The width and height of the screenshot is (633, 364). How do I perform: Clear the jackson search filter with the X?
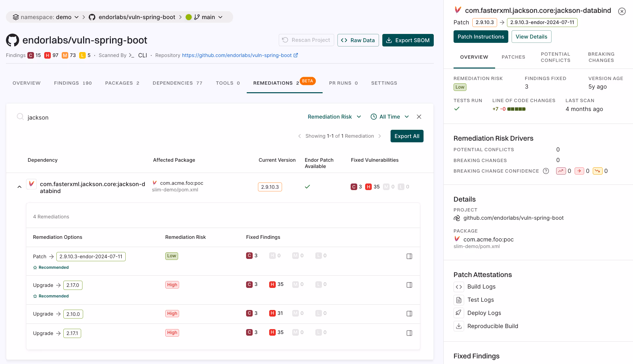419,117
